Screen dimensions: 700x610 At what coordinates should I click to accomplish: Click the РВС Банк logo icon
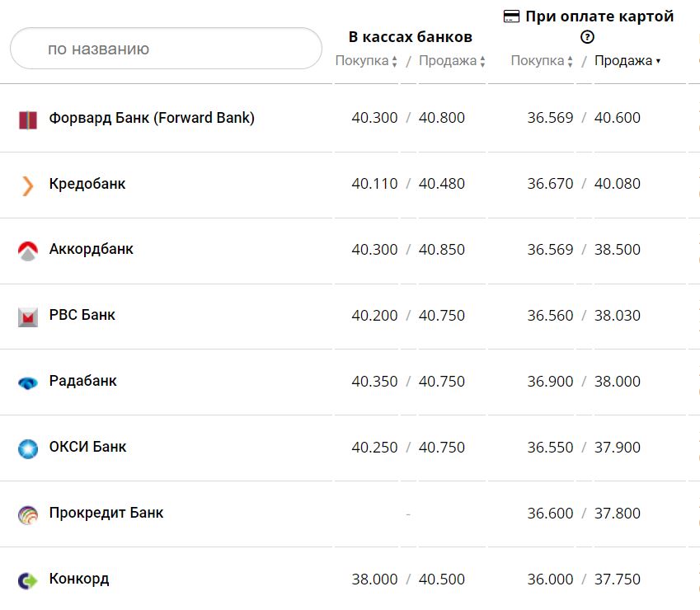[x=28, y=317]
